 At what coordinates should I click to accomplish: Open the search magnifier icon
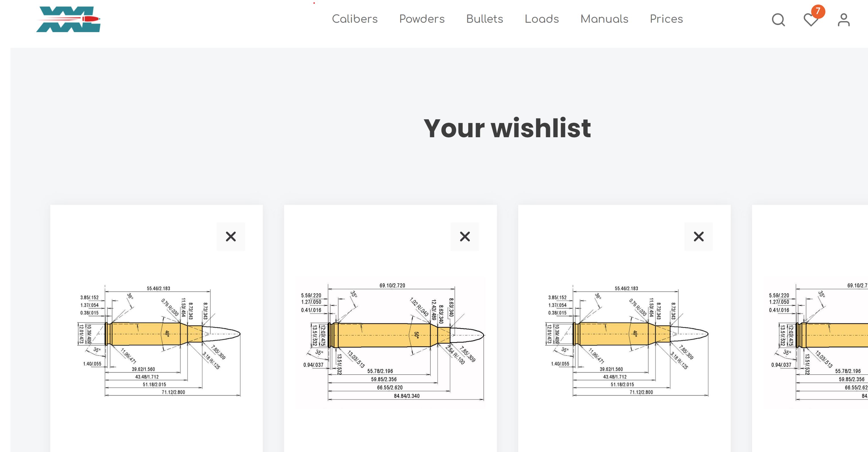coord(779,20)
